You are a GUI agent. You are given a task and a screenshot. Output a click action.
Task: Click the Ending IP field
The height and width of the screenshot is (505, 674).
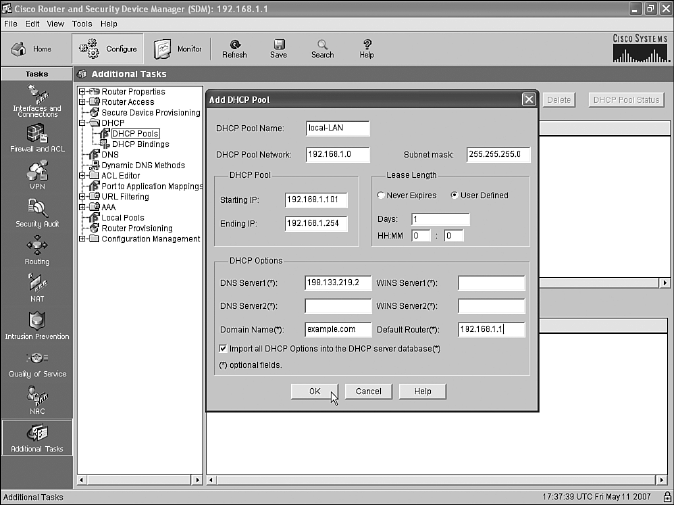(316, 223)
